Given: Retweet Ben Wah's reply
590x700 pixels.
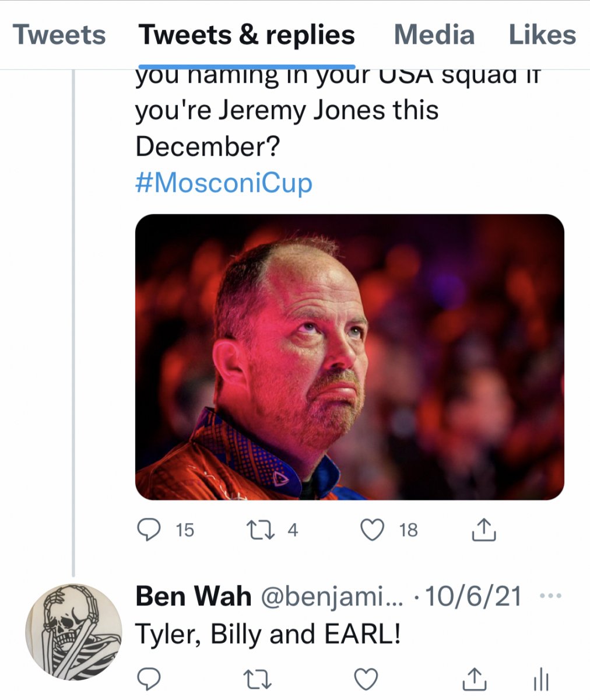Looking at the screenshot, I should click(x=257, y=679).
